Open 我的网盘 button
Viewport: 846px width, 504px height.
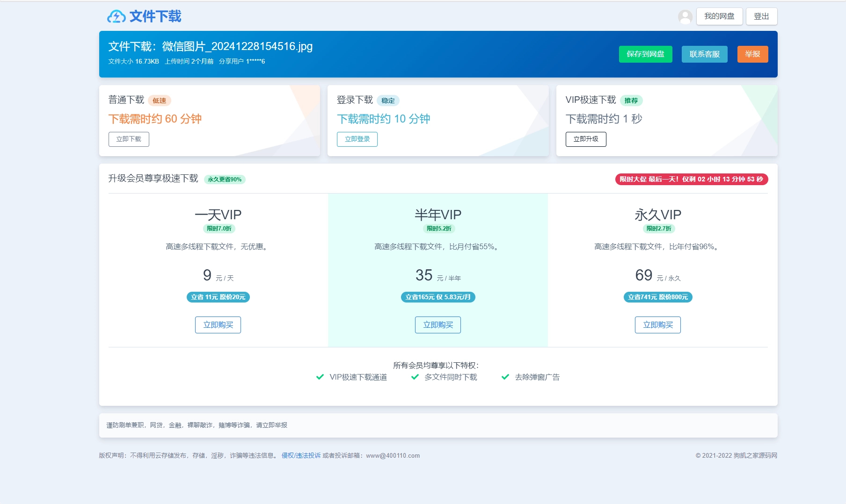click(719, 16)
